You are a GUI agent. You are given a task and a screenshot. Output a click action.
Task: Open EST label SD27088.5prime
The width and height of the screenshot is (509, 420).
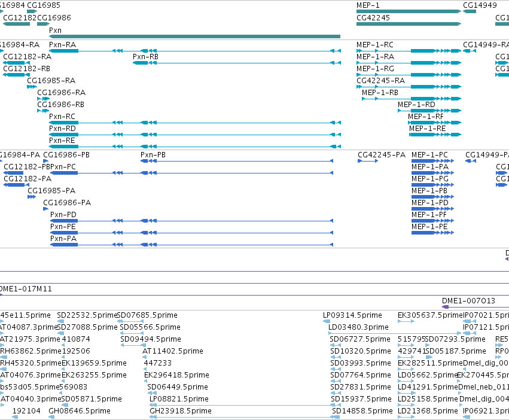(87, 327)
